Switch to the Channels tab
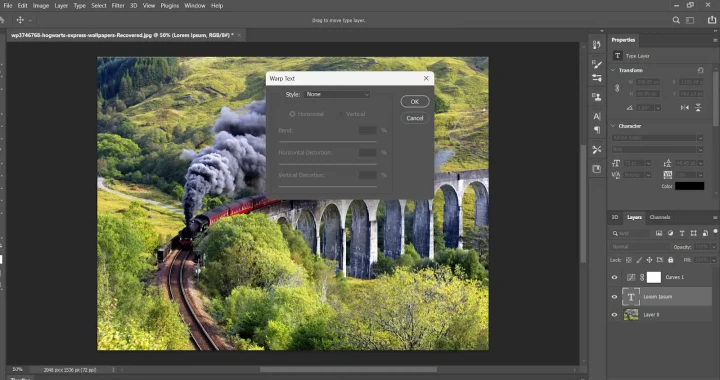This screenshot has height=380, width=720. coord(660,217)
